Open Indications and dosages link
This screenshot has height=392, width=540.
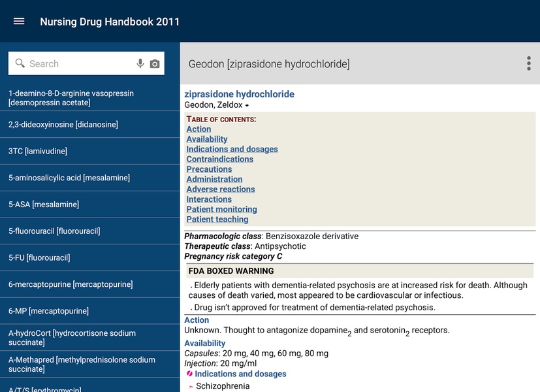click(232, 149)
